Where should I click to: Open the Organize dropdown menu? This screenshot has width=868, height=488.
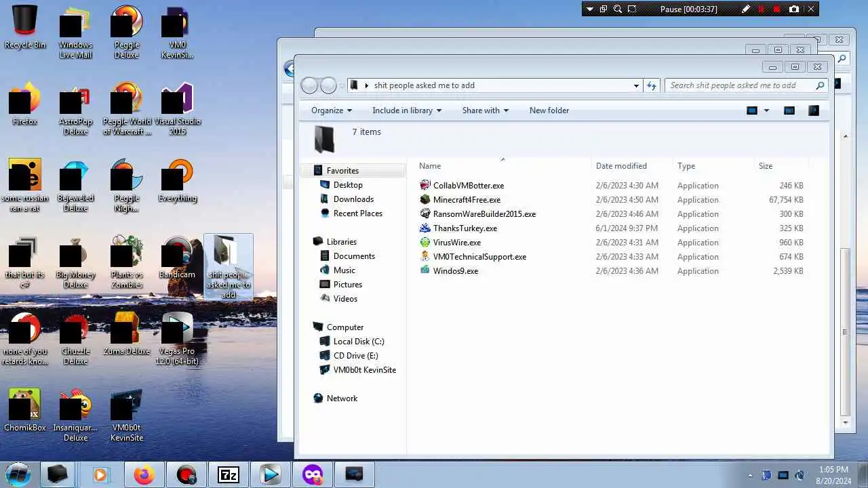click(332, 110)
